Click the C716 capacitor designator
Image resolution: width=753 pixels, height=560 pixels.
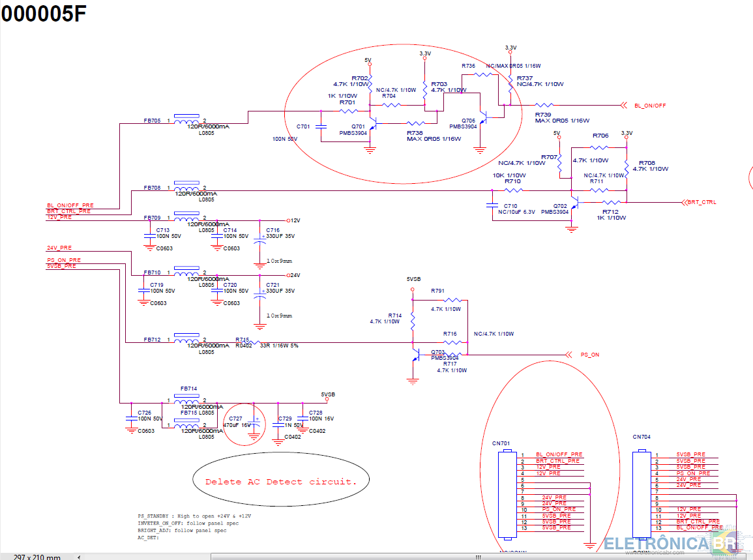pyautogui.click(x=273, y=230)
